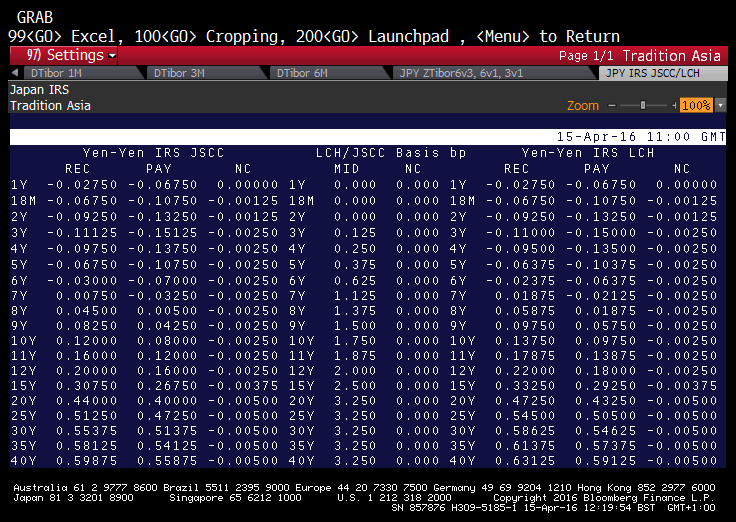736x522 pixels.
Task: Click the 200<GO> Launchpad command text
Action: click(372, 37)
